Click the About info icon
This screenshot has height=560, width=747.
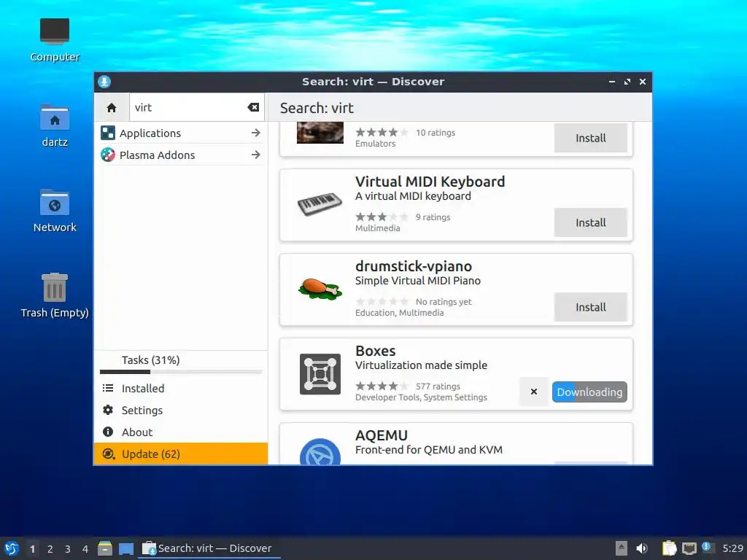[x=108, y=432]
